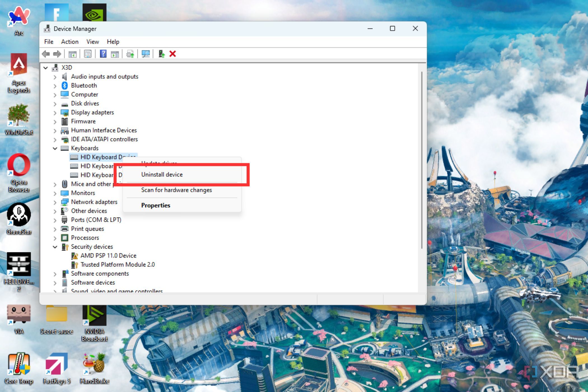Expand the Display adapters category

pos(55,112)
